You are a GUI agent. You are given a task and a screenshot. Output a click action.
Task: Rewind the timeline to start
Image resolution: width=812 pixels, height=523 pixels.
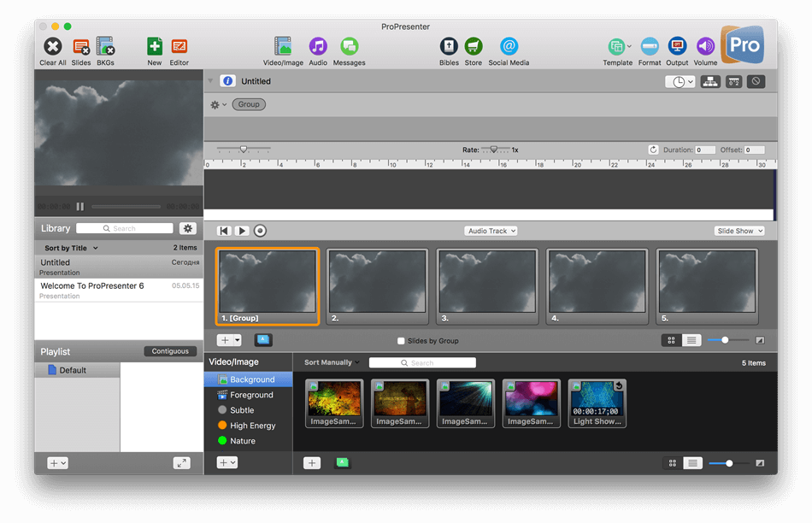[x=224, y=231]
